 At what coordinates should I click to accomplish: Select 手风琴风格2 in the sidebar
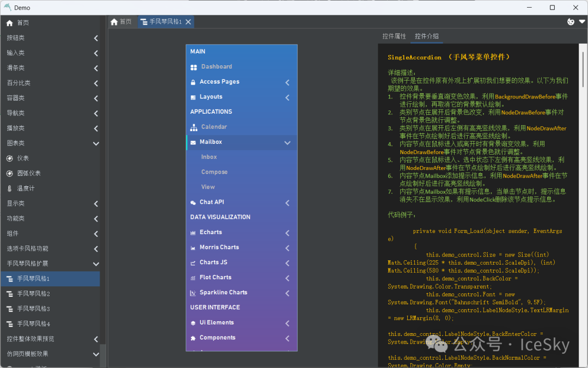(x=33, y=294)
